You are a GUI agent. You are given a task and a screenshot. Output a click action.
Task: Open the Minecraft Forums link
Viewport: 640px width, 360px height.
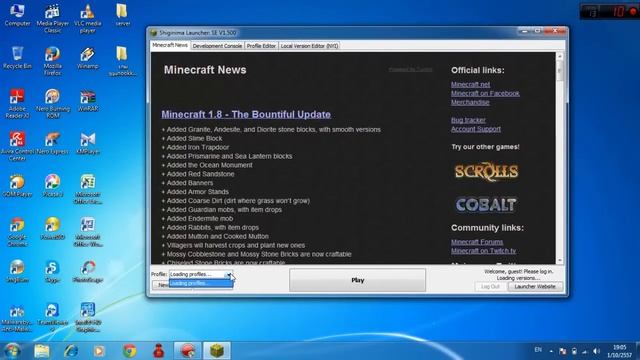point(477,242)
